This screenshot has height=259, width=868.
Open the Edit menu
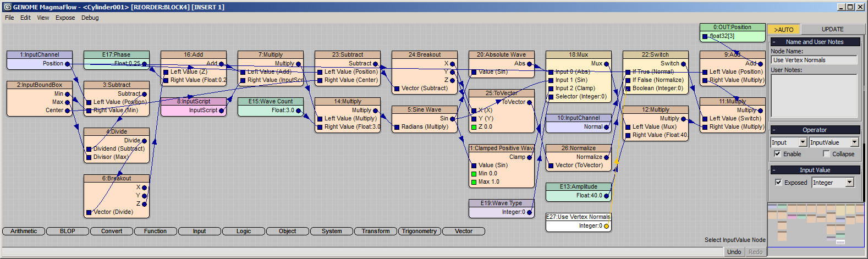point(25,18)
